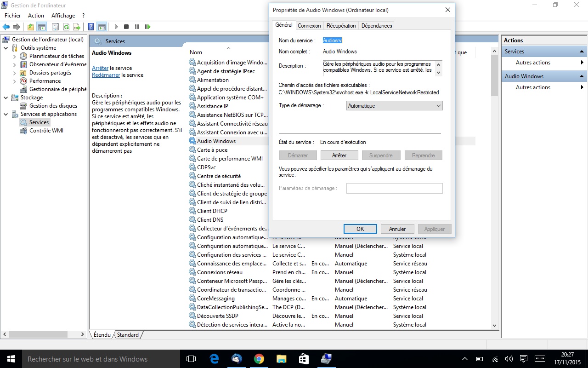Open Gestion des disques in the tree
Screen dimensions: 588x368
point(53,106)
